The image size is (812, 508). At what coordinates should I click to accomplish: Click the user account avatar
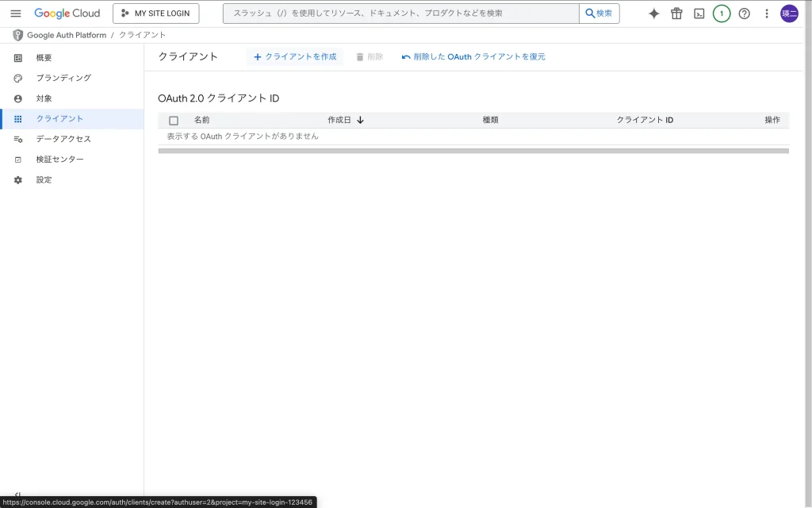pos(789,13)
